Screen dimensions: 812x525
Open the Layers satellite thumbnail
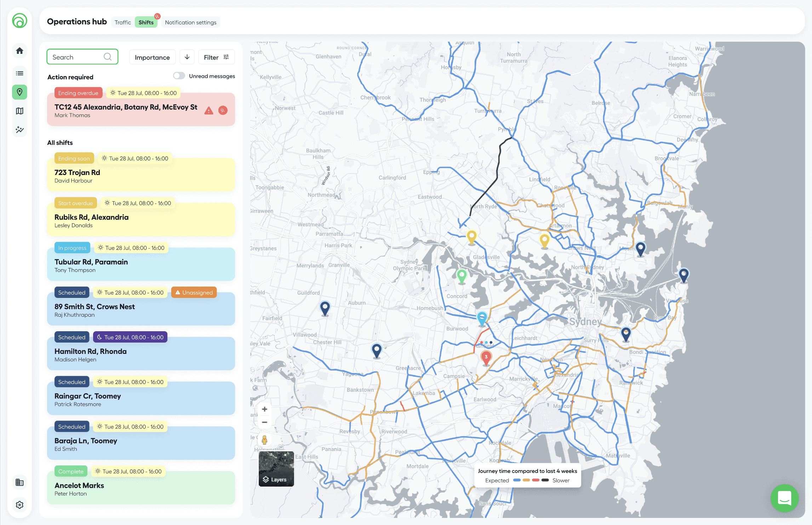276,469
